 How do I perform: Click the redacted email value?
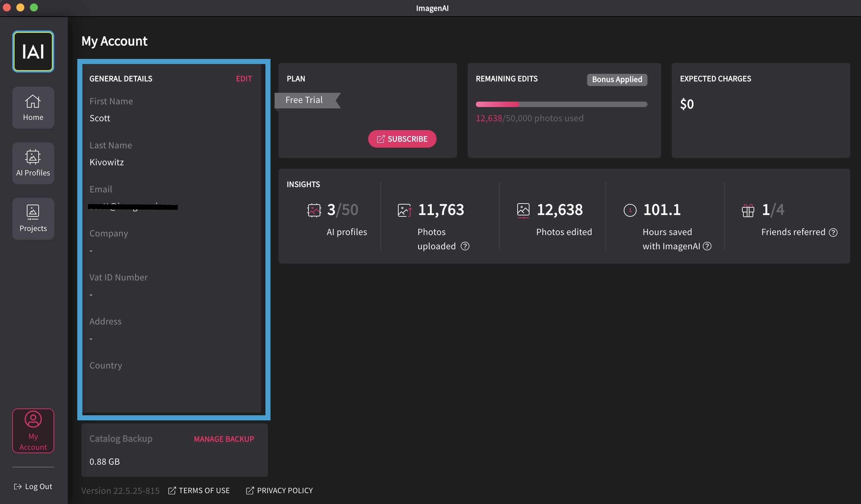point(133,206)
